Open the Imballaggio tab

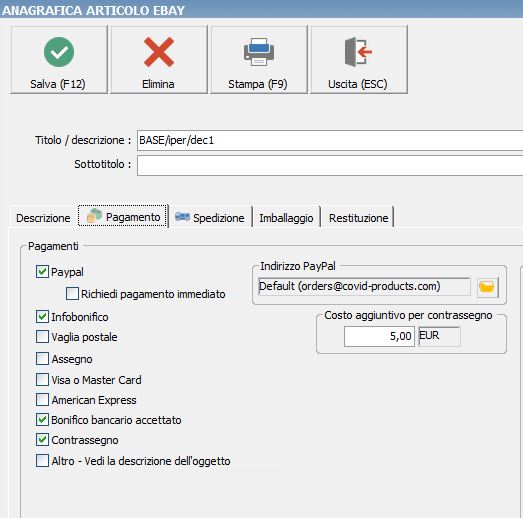click(x=286, y=218)
